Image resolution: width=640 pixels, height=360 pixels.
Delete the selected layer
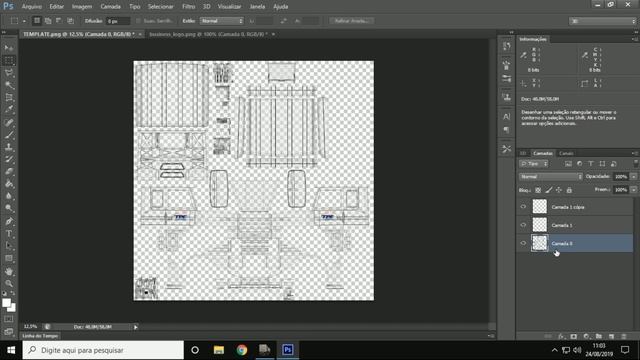[624, 336]
